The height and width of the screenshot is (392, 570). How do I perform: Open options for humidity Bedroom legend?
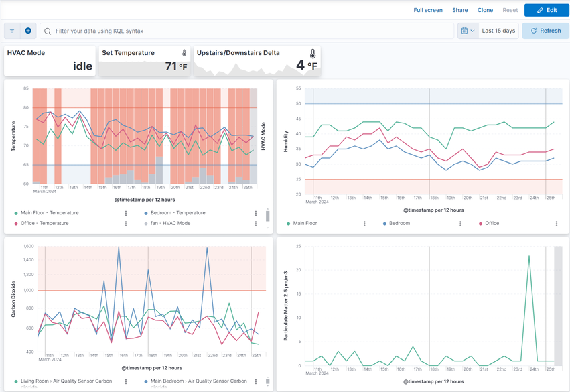coord(460,224)
